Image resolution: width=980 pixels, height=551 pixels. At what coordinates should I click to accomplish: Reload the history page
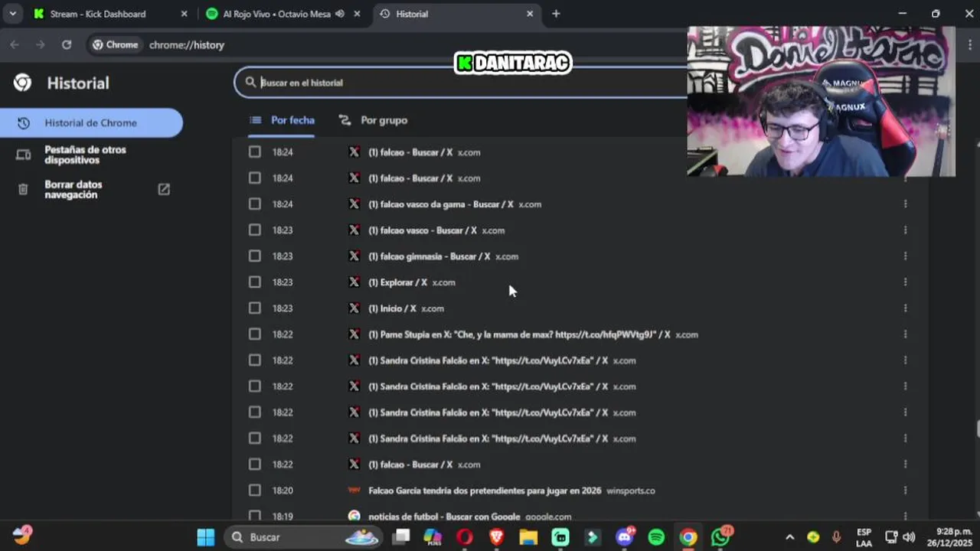click(x=67, y=45)
